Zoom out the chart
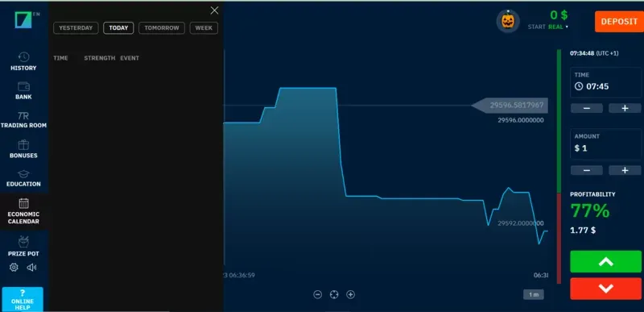Viewport: 644px width, 312px height. pyautogui.click(x=317, y=294)
